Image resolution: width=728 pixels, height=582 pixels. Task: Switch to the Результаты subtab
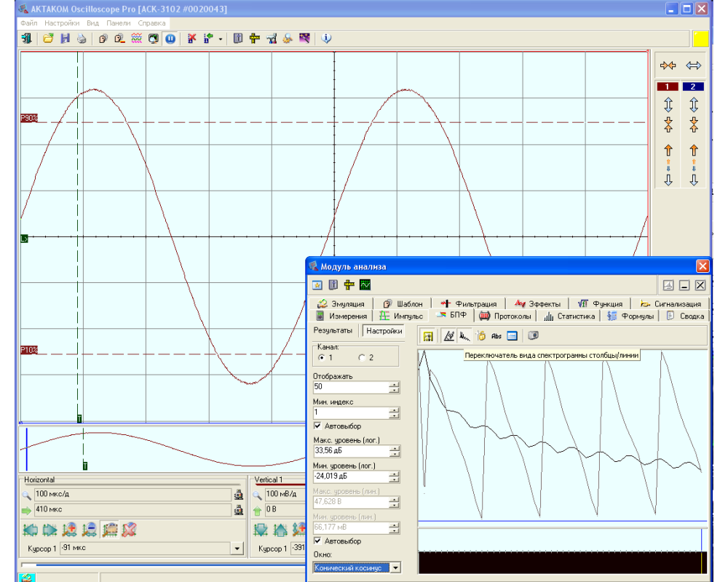click(x=333, y=330)
